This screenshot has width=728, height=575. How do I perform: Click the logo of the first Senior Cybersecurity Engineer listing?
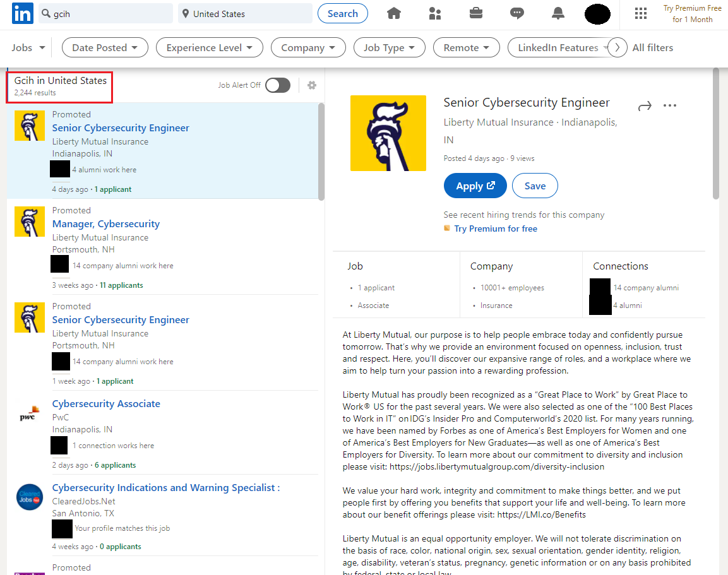pos(30,126)
